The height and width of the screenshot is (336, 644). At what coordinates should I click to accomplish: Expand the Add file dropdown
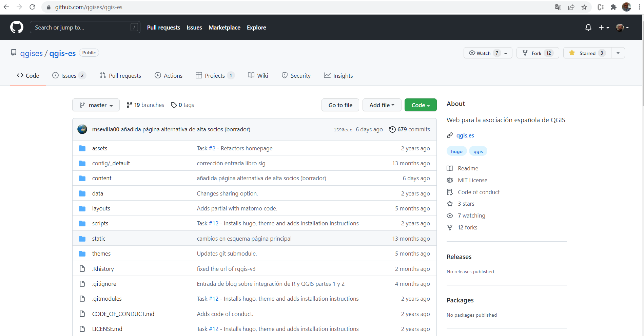click(382, 105)
